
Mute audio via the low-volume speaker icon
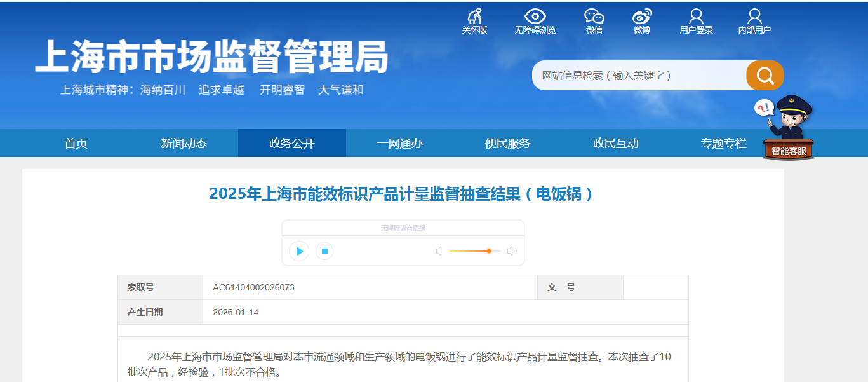coord(439,251)
